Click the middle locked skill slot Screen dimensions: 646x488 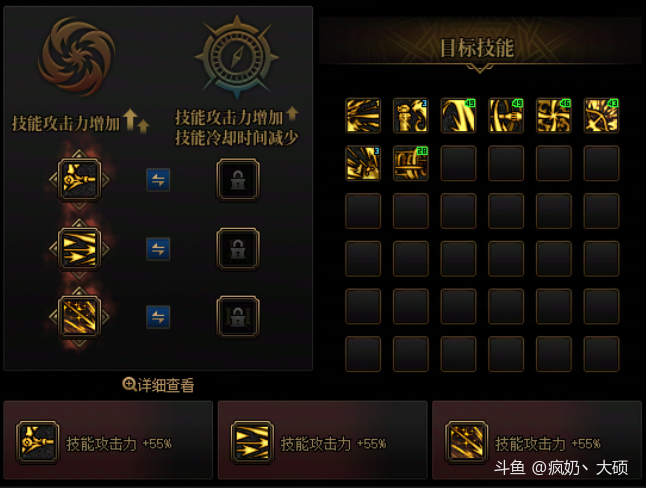point(238,249)
